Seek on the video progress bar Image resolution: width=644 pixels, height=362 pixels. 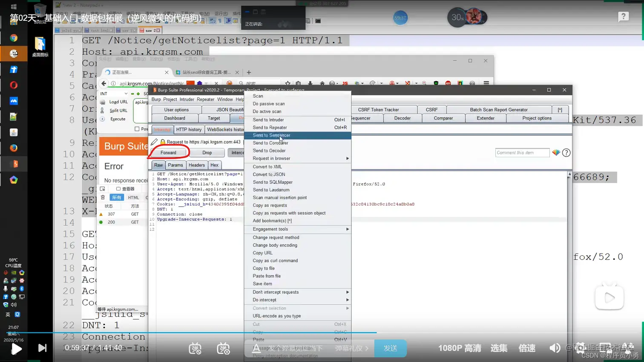(x=322, y=332)
